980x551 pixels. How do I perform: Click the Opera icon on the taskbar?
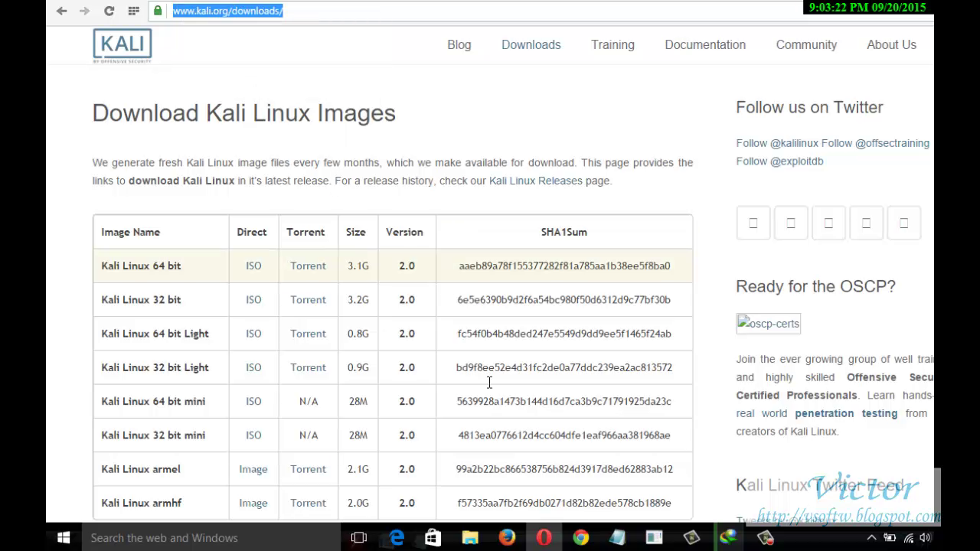pyautogui.click(x=544, y=537)
